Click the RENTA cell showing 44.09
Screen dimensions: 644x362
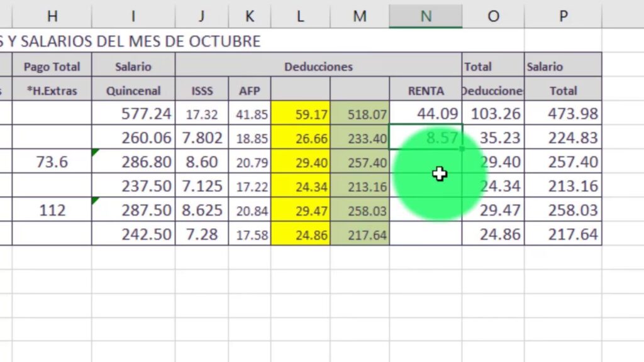pos(426,114)
